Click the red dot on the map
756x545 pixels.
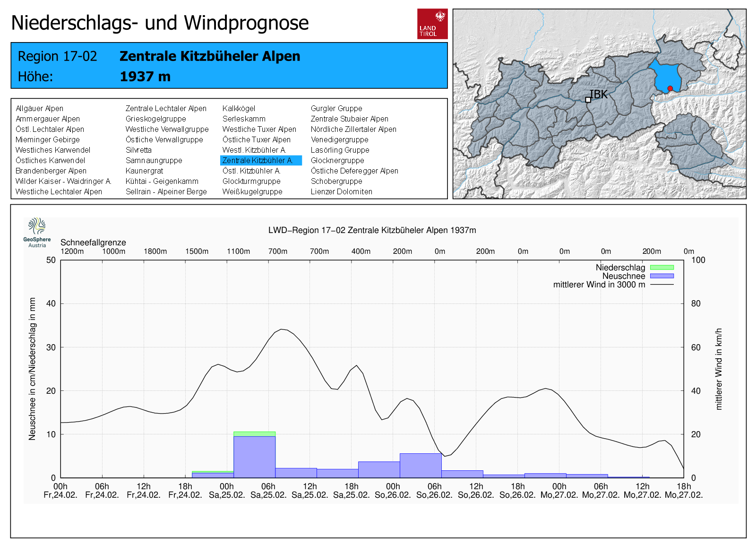[x=670, y=88]
